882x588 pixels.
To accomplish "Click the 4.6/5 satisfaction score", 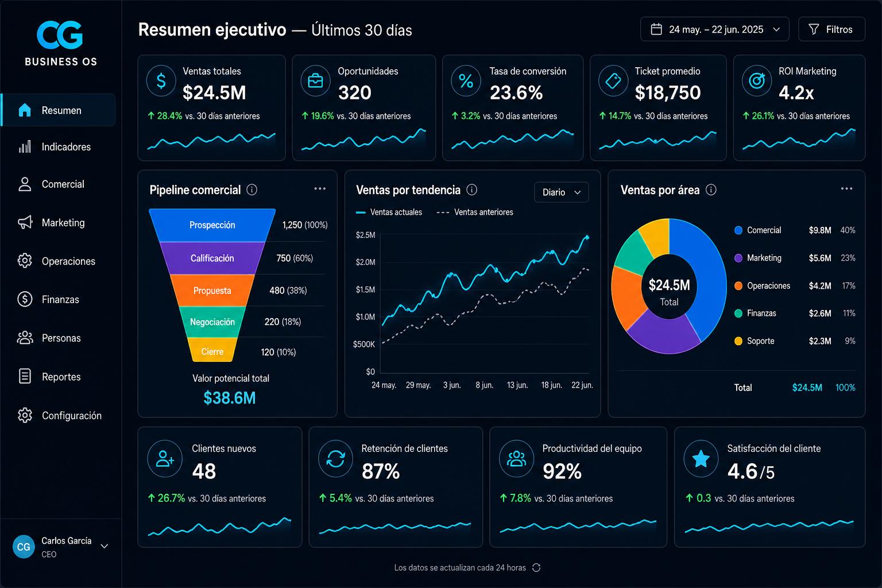I will pyautogui.click(x=751, y=471).
